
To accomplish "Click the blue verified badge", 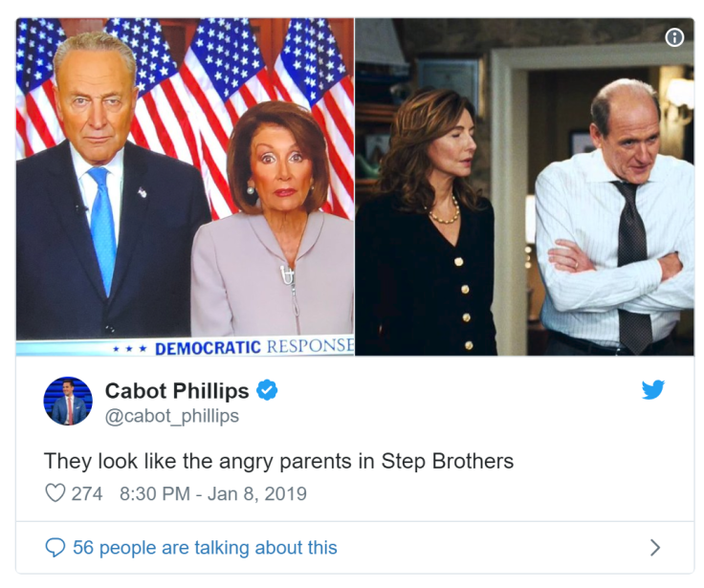I will 269,391.
